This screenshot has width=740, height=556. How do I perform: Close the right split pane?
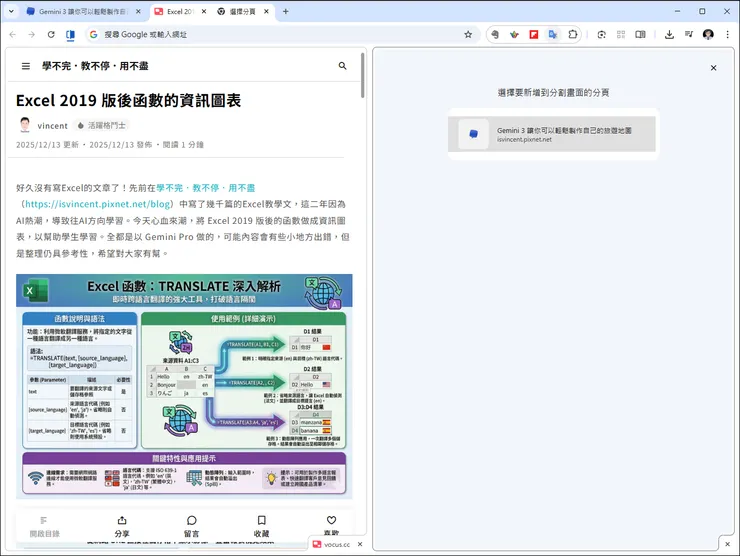[727, 544]
